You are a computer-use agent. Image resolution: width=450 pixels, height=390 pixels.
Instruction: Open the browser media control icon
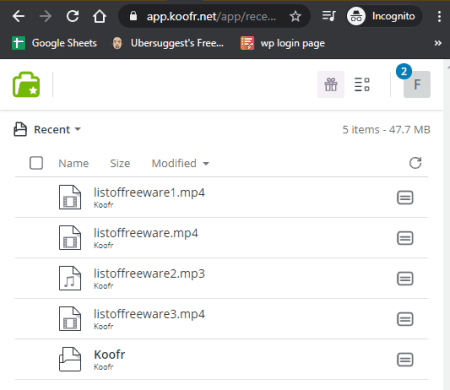tap(329, 16)
